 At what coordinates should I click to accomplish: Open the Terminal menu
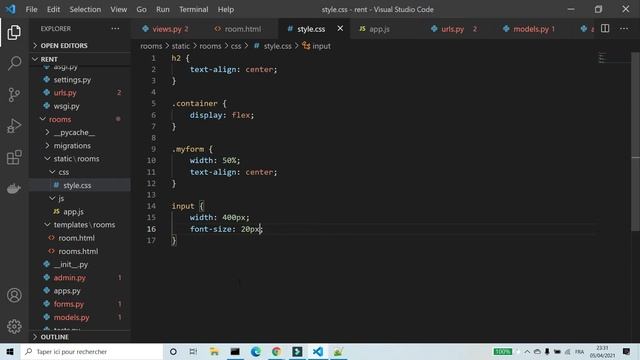[x=193, y=9]
